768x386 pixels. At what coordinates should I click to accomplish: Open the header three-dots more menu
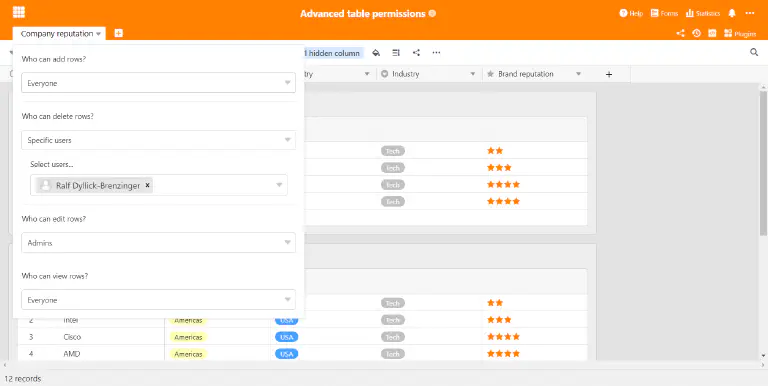[x=750, y=13]
